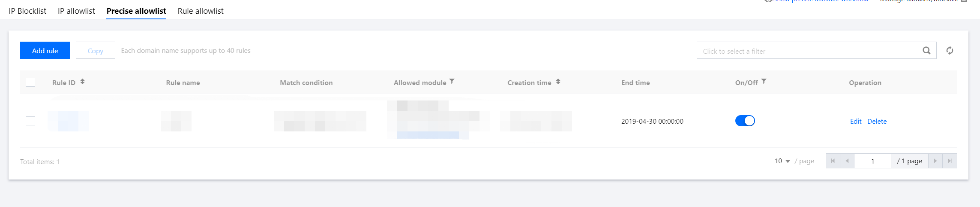Jump to last page arrow
The height and width of the screenshot is (207, 980).
pyautogui.click(x=950, y=161)
